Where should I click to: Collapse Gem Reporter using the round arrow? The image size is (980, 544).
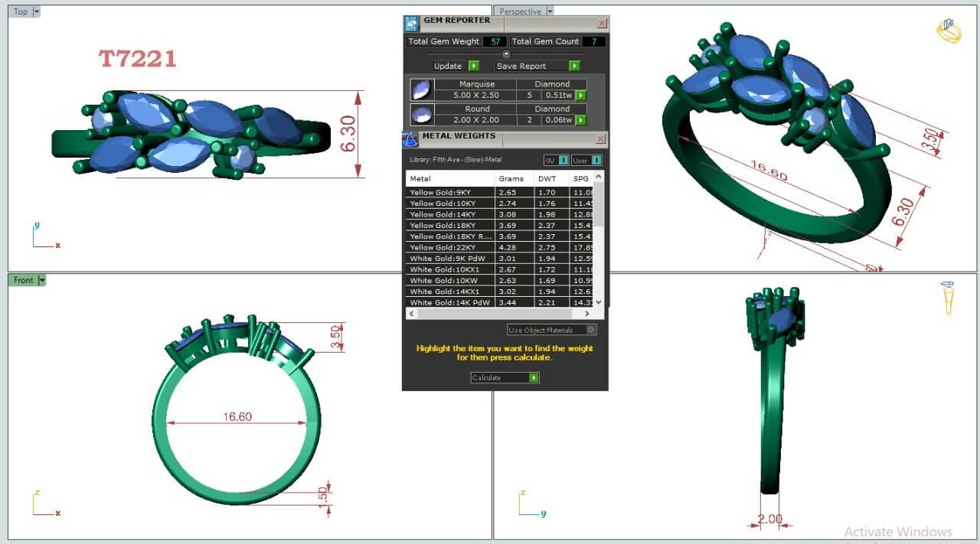pyautogui.click(x=506, y=54)
